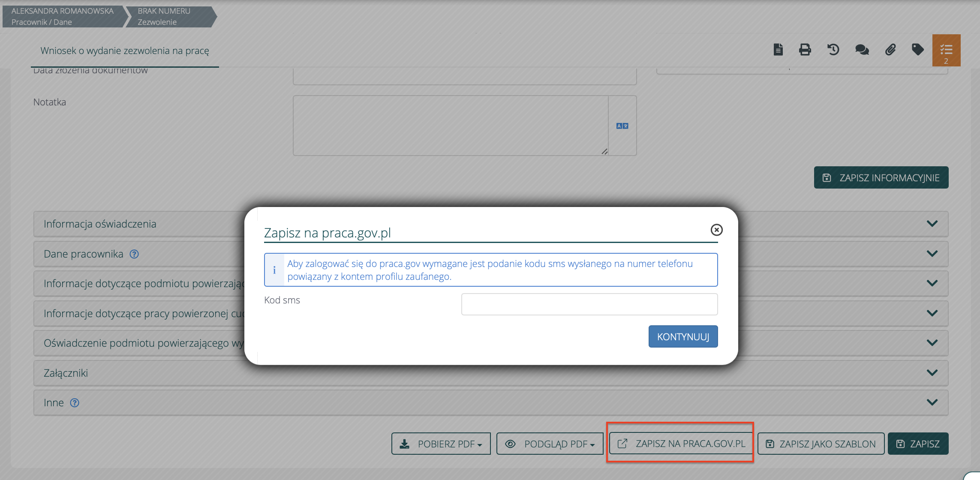Click the help icon next to Dane pracownika
The width and height of the screenshot is (980, 480).
pos(134,254)
